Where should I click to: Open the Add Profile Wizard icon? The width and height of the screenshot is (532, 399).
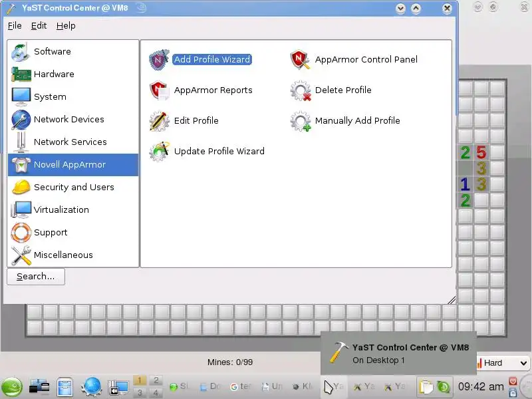point(159,60)
